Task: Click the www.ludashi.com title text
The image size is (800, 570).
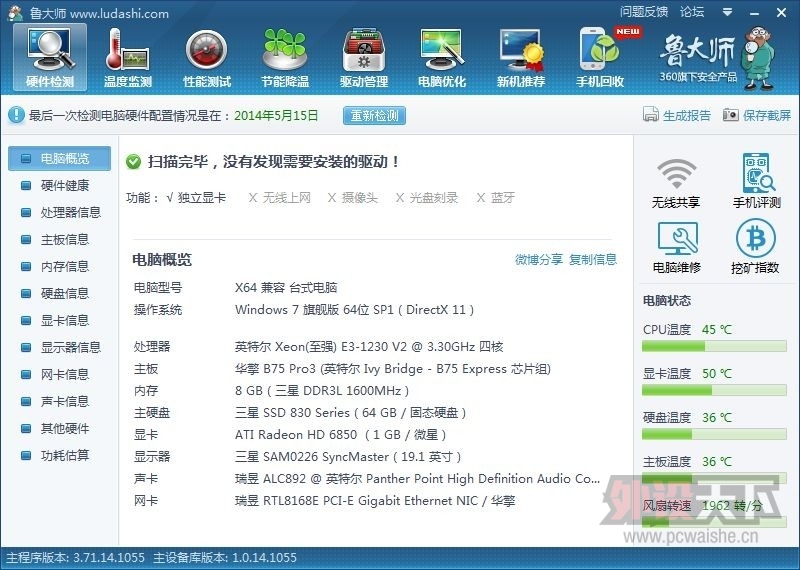Action: click(119, 13)
